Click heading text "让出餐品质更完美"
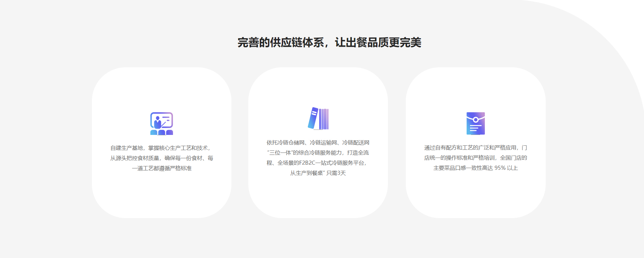The height and width of the screenshot is (258, 644). 378,43
